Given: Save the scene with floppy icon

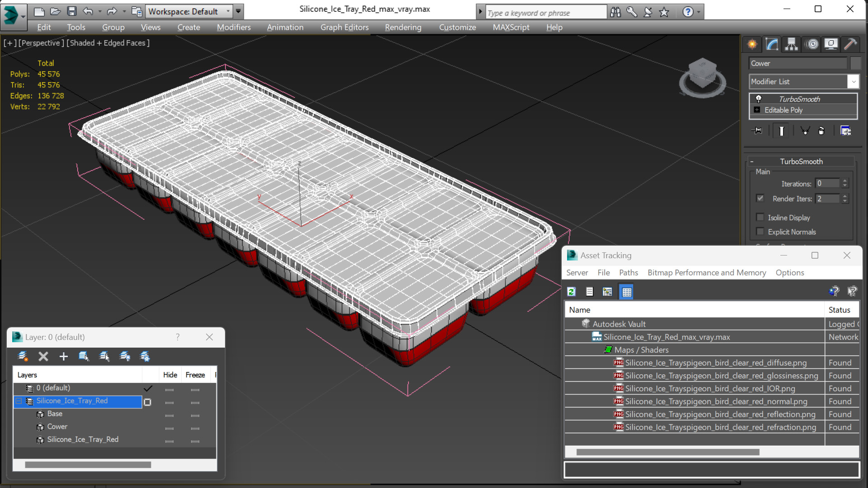Looking at the screenshot, I should tap(72, 11).
